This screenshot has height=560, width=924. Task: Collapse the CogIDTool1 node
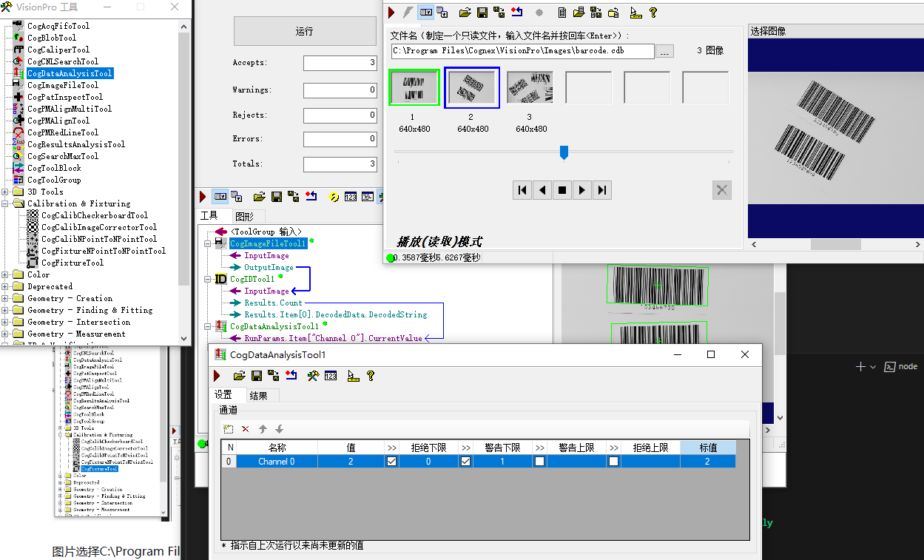[x=207, y=280]
